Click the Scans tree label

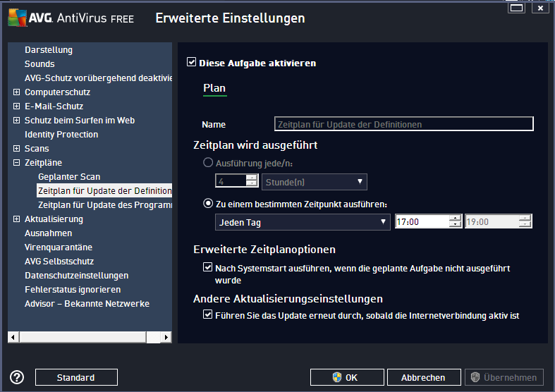37,149
